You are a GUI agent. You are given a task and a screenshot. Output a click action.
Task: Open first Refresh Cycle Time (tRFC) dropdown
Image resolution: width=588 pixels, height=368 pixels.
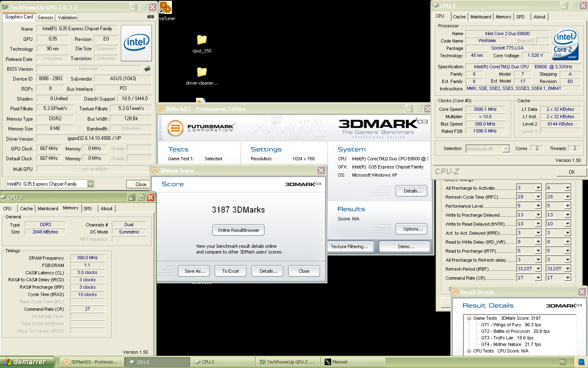point(538,197)
